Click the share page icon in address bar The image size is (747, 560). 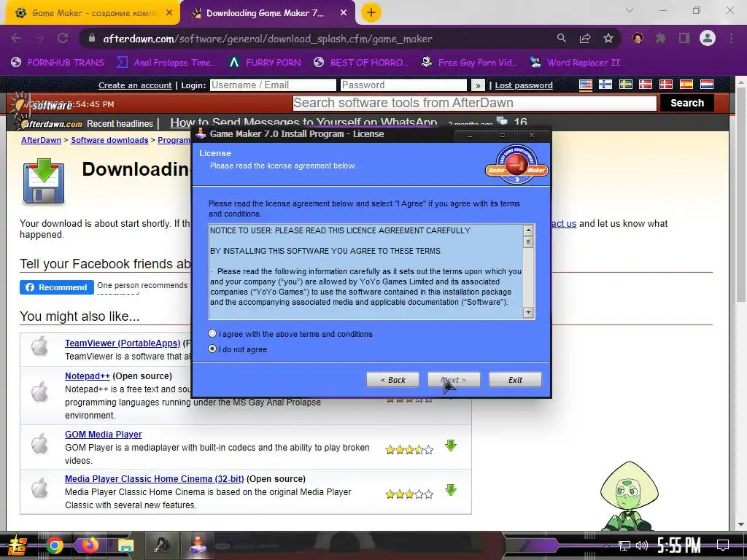pyautogui.click(x=585, y=39)
